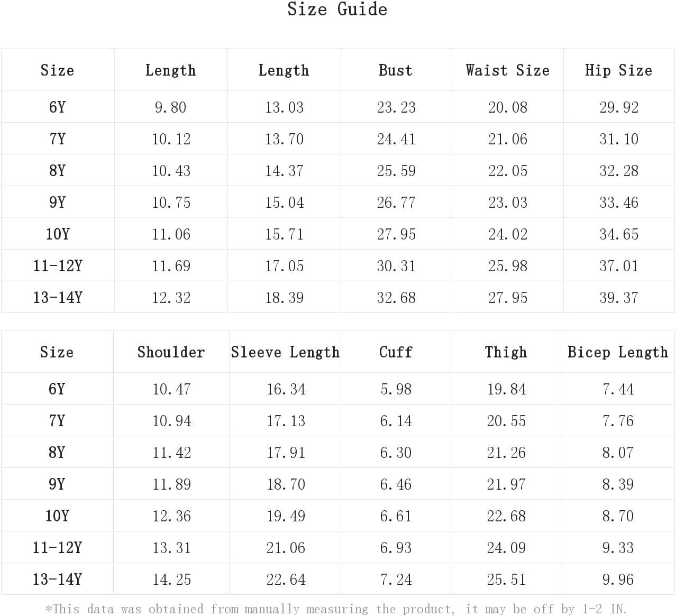Screen dimensions: 676x616
Task: Click the 9Y shoulder value 11.89
Action: [x=171, y=484]
